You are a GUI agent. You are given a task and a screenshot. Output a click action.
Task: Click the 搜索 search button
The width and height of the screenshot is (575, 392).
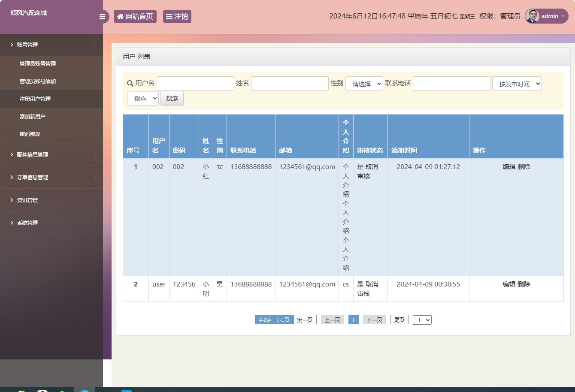point(172,98)
